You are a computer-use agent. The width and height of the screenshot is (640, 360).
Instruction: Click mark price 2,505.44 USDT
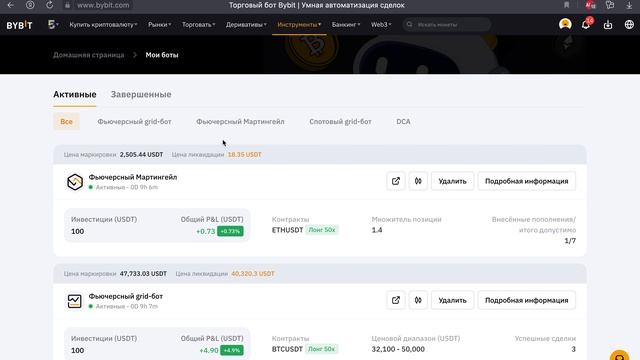click(141, 154)
